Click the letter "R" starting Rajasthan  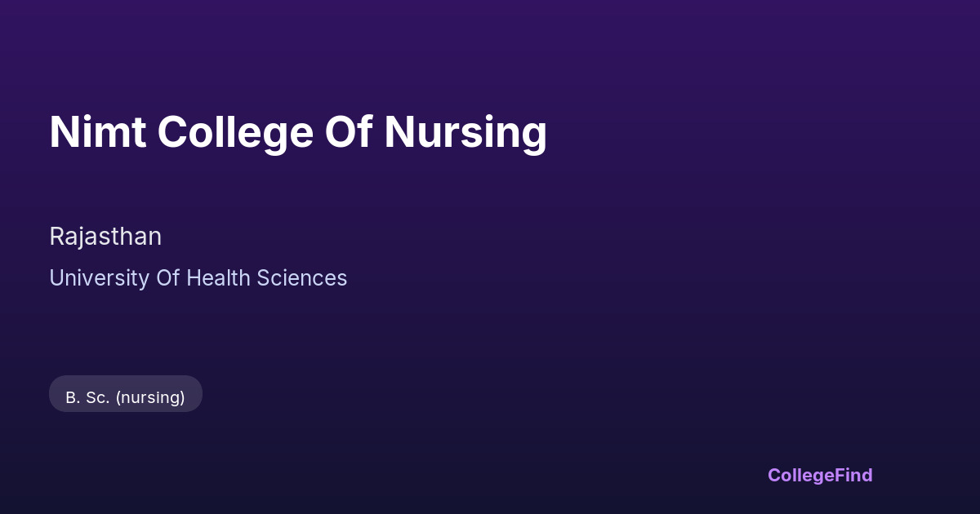56,237
